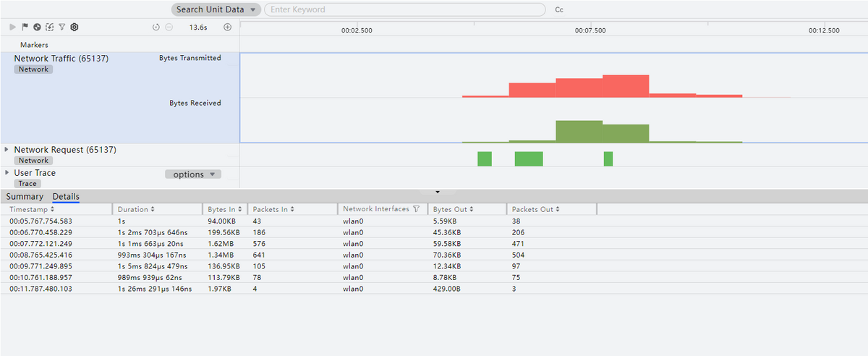Select the Details tab
The height and width of the screenshot is (356, 868).
point(66,197)
